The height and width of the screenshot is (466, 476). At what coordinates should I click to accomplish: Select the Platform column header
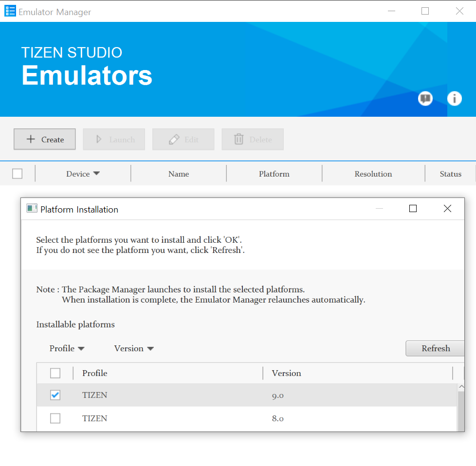click(x=274, y=174)
